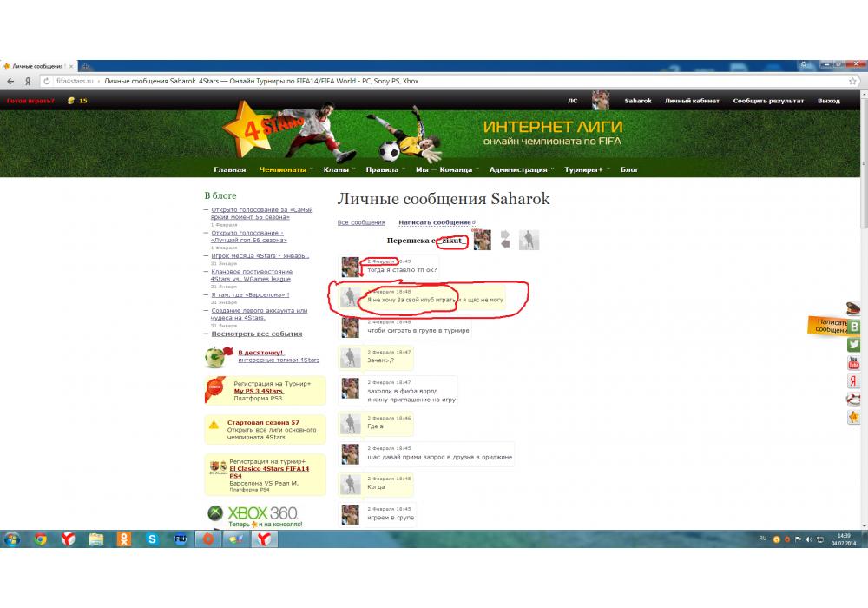The height and width of the screenshot is (608, 868).
Task: Click the browser back arrow
Action: (10, 81)
